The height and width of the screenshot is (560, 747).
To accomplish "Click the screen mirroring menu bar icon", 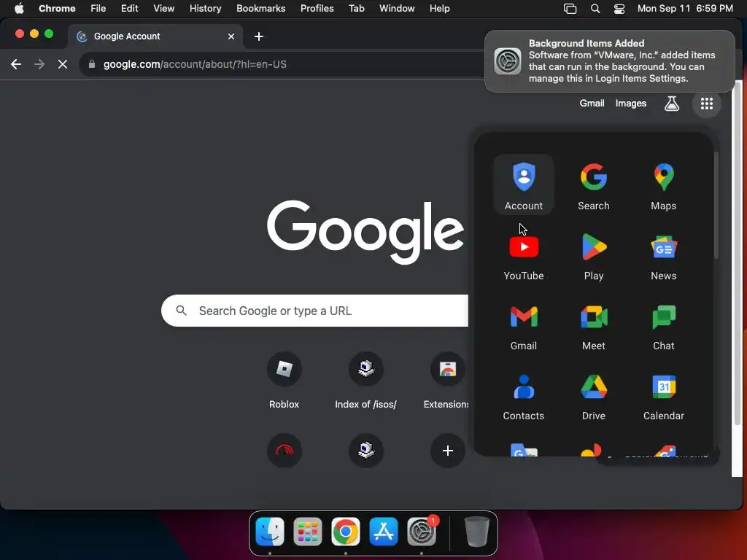I will coord(570,9).
